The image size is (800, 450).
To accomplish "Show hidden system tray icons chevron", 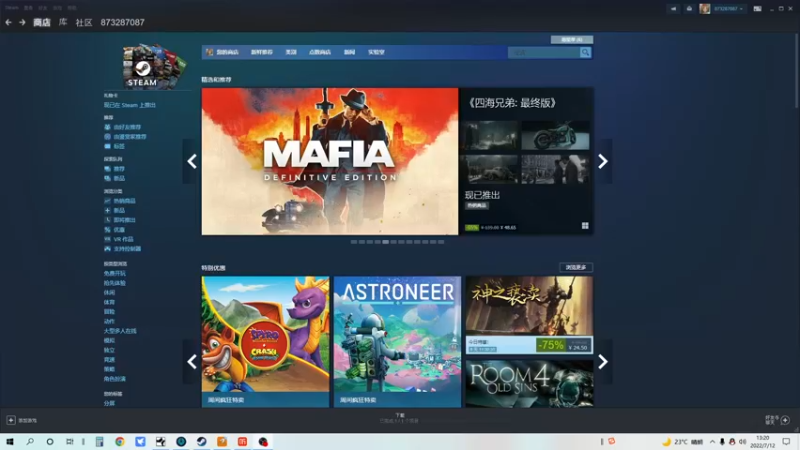I will tap(712, 441).
